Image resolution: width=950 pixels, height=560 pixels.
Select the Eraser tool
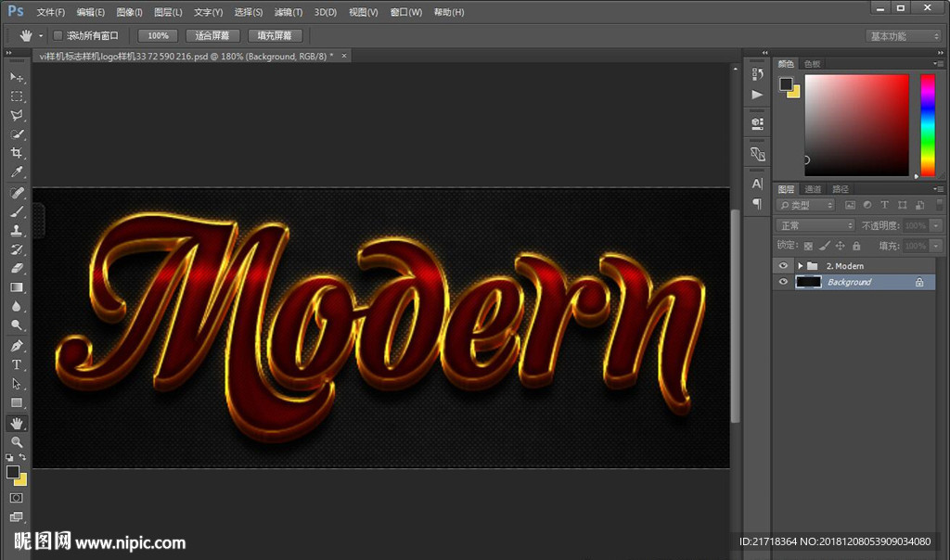17,269
